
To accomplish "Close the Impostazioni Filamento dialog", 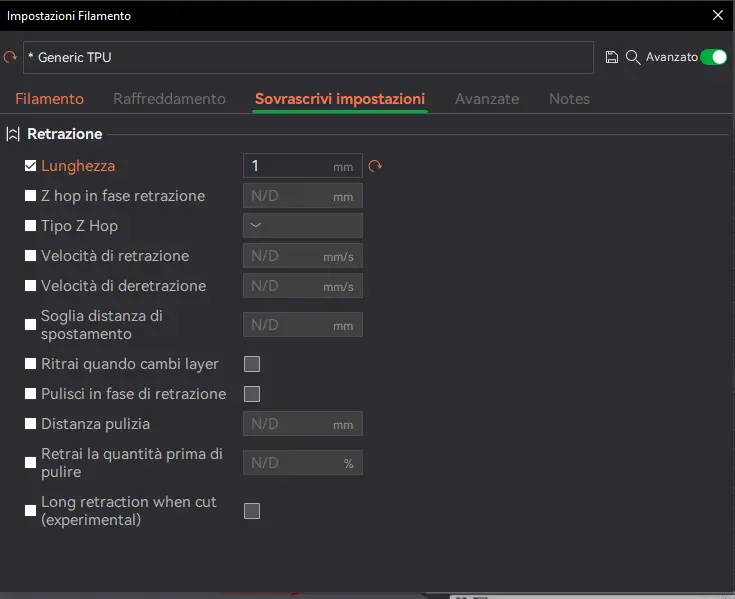I will click(718, 15).
